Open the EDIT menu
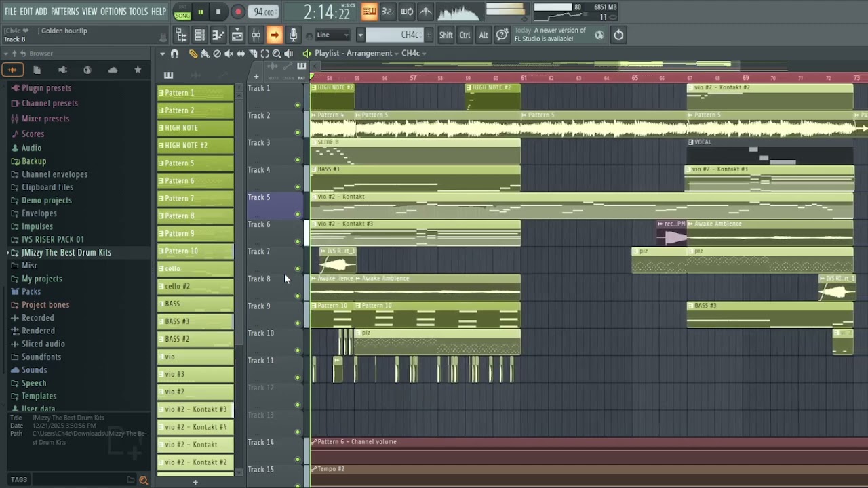 pos(26,12)
